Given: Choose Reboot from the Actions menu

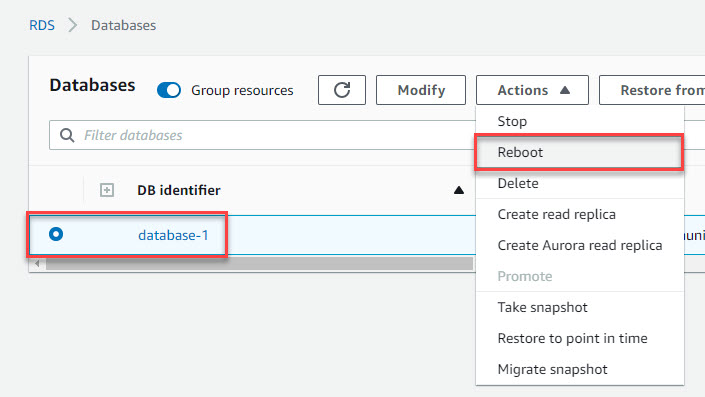Looking at the screenshot, I should point(580,152).
